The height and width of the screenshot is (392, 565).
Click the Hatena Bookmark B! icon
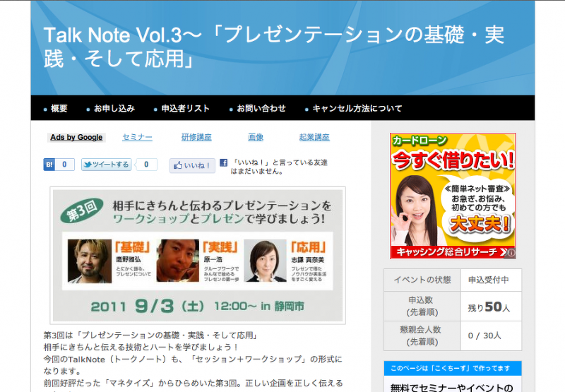point(49,165)
